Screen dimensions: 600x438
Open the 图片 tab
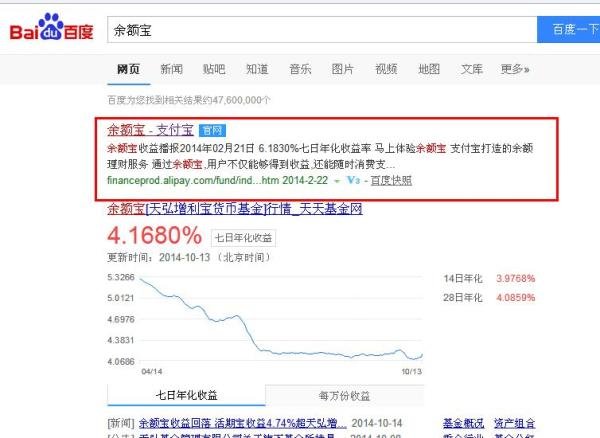pos(343,69)
